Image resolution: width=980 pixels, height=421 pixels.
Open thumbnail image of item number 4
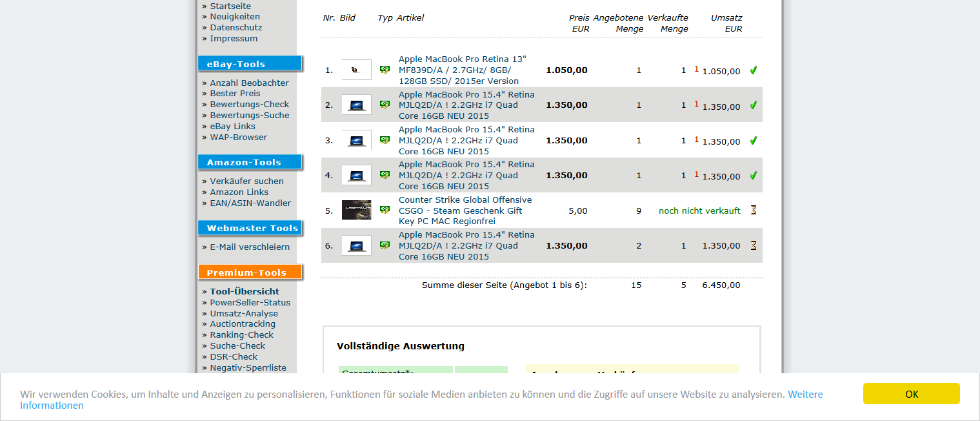coord(356,175)
